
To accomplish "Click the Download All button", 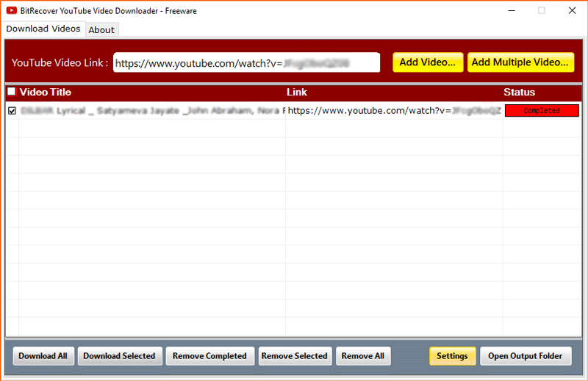I will (x=43, y=356).
